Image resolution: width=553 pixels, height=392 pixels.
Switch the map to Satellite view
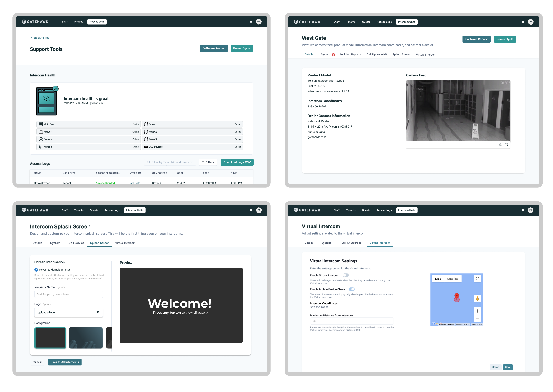(453, 279)
